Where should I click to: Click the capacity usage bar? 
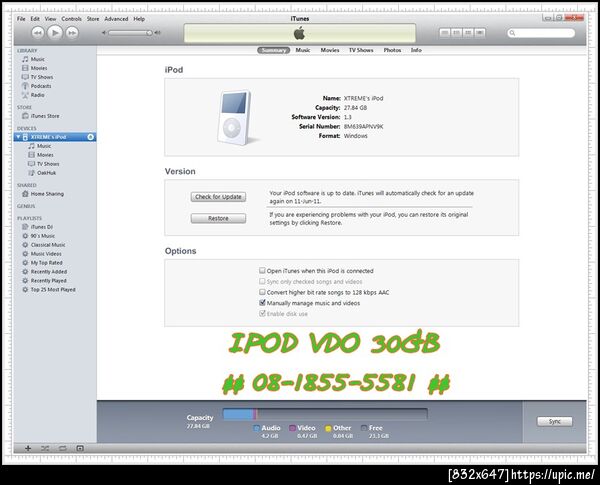tap(325, 414)
